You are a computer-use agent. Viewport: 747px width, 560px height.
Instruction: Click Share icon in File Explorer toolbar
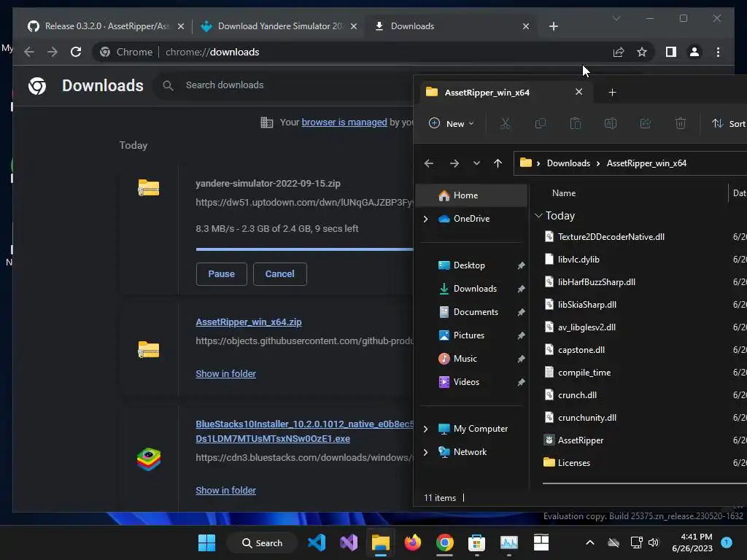pyautogui.click(x=646, y=124)
